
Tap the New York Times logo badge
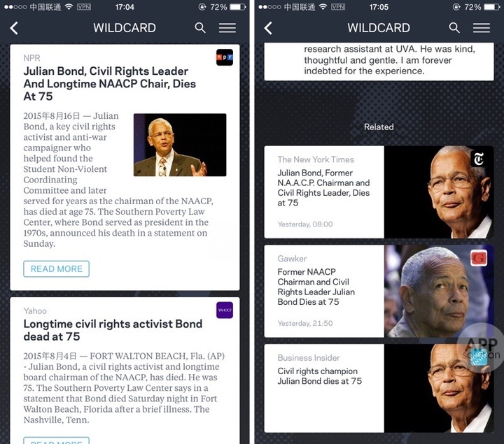tap(479, 159)
